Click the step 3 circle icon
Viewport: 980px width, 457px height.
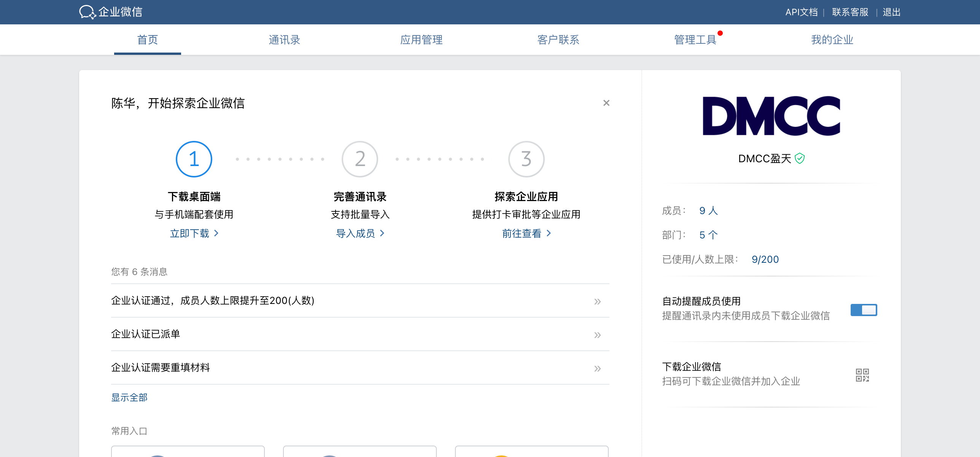click(x=526, y=159)
